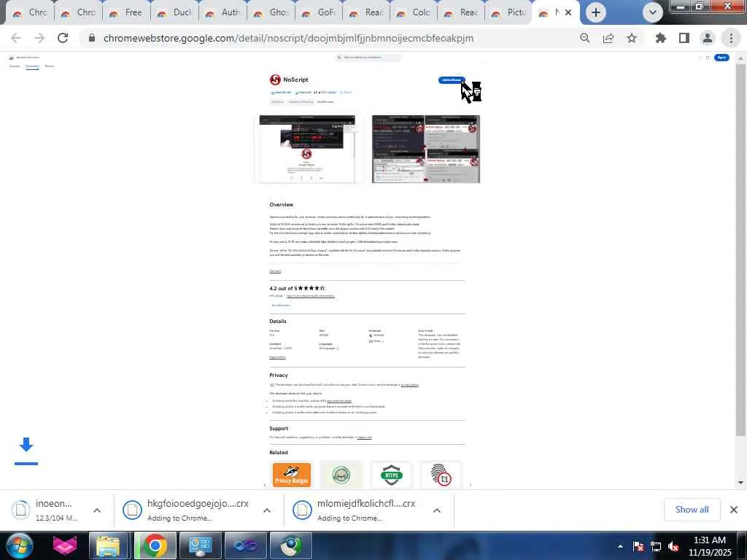The width and height of the screenshot is (747, 560).
Task: Open the taskbar clock showing 1:31 AM
Action: (710, 546)
